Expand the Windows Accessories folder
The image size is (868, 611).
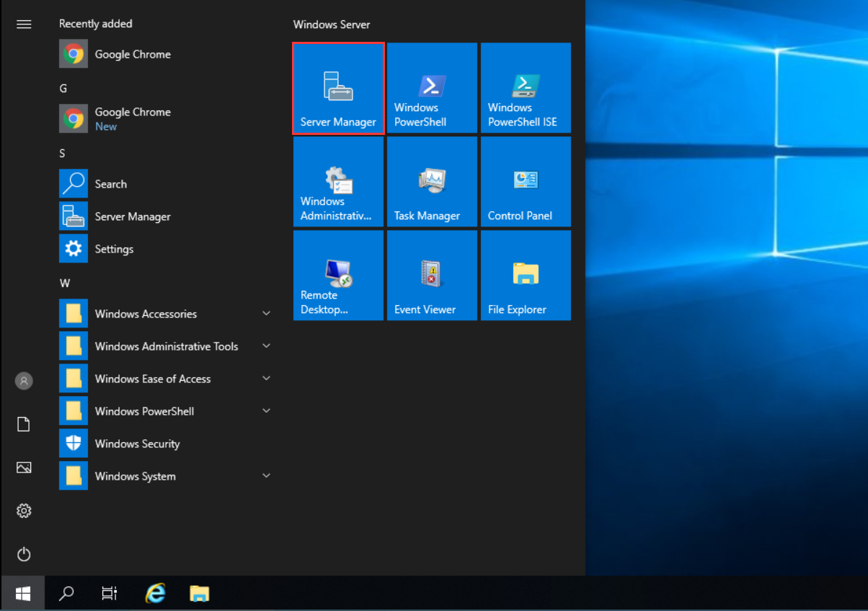point(146,314)
